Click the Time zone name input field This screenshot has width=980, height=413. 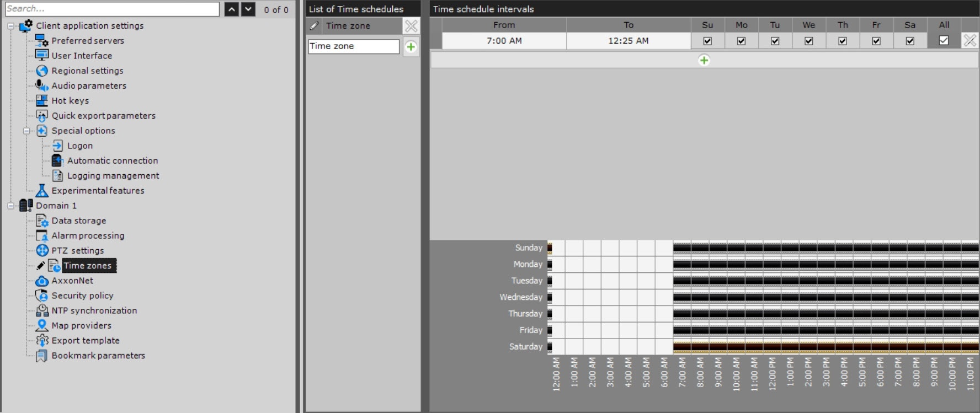coord(354,46)
